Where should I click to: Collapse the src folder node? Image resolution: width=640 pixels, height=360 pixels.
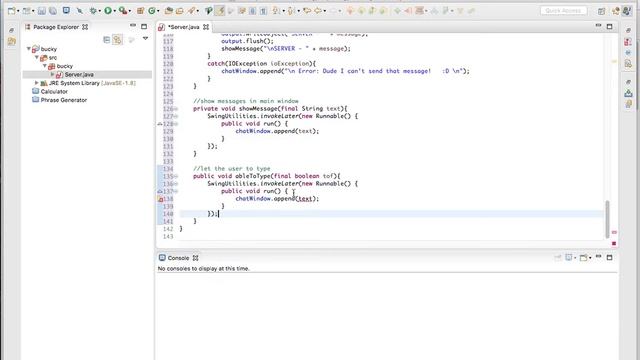click(x=37, y=58)
